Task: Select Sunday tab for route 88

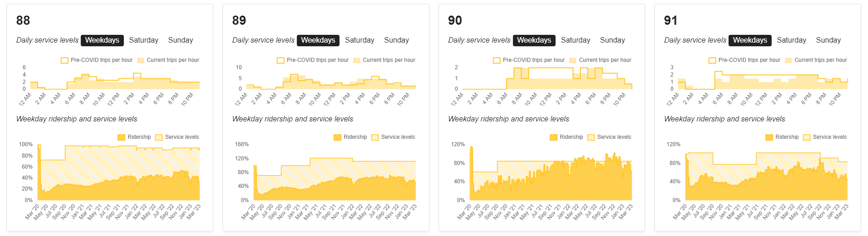Action: pos(180,40)
